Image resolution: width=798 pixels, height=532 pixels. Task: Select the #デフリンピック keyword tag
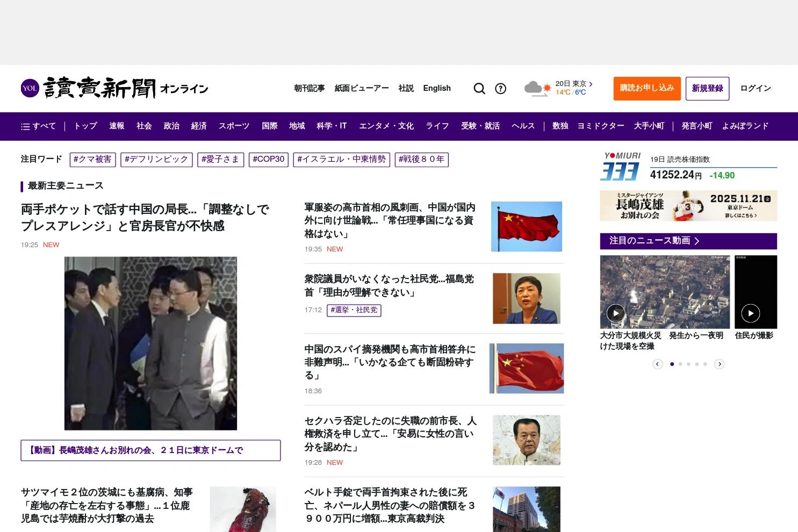click(x=156, y=160)
